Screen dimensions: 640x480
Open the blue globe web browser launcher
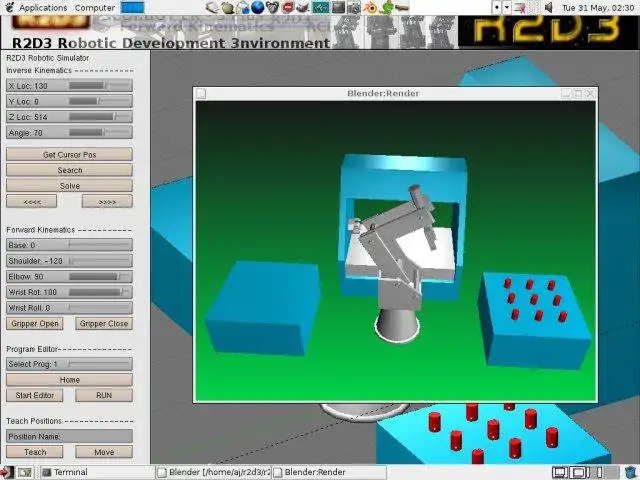click(x=257, y=7)
